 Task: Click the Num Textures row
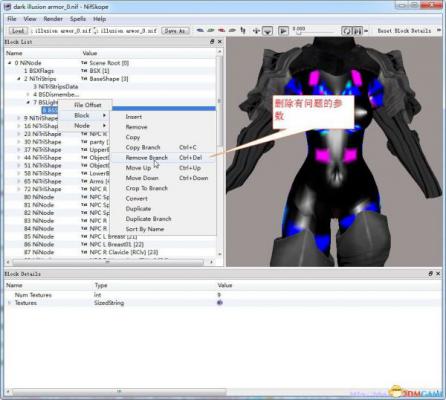click(223, 295)
